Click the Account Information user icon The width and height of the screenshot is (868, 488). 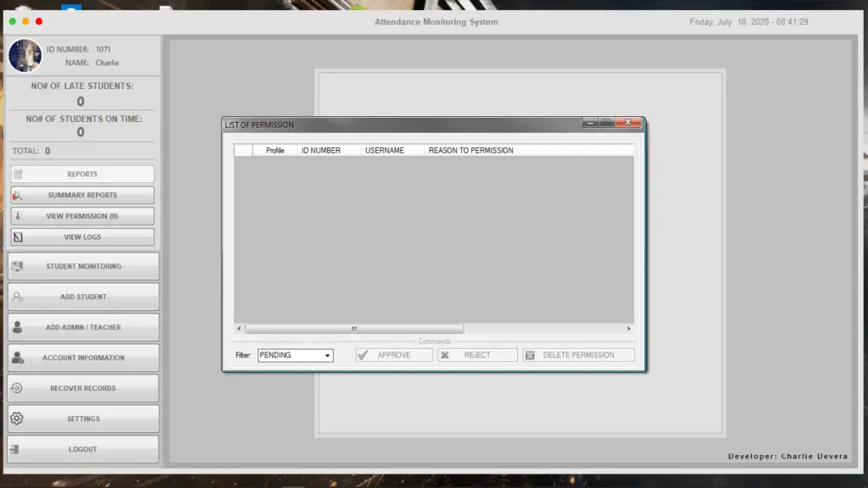(x=18, y=358)
